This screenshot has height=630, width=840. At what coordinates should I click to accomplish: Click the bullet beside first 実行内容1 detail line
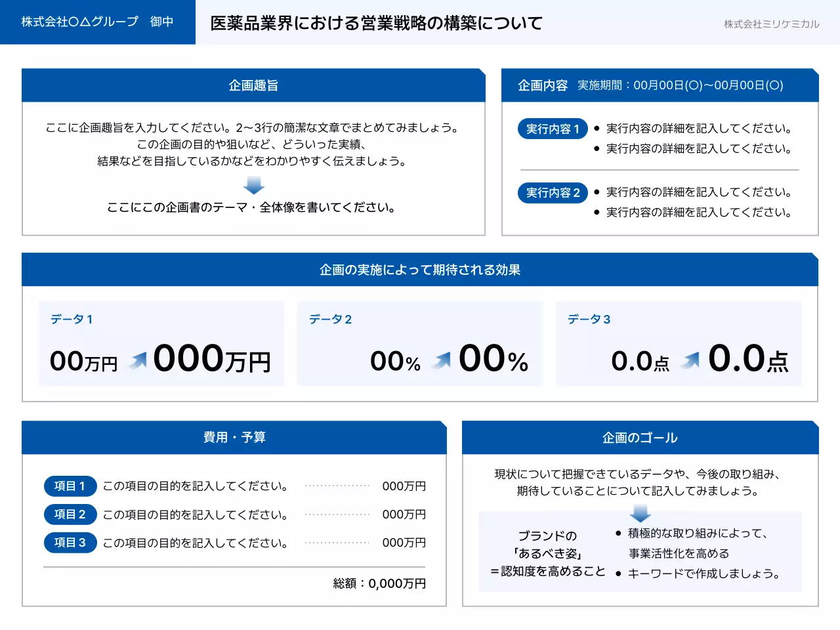(597, 128)
